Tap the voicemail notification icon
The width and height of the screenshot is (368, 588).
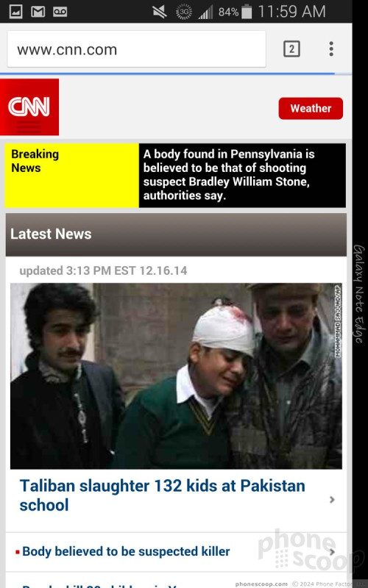60,12
